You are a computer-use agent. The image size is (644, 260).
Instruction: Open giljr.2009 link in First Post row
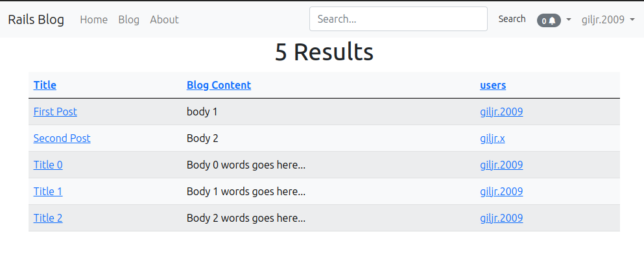[x=501, y=112]
